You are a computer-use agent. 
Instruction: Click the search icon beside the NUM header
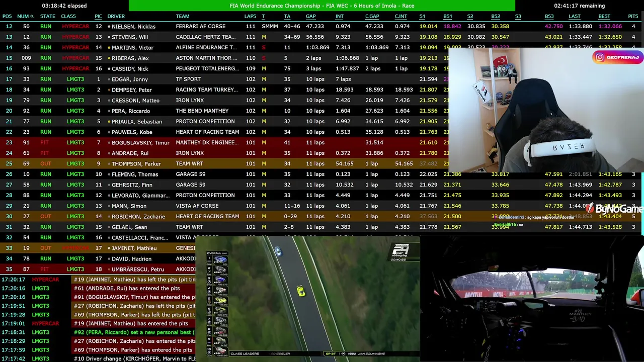(32, 17)
